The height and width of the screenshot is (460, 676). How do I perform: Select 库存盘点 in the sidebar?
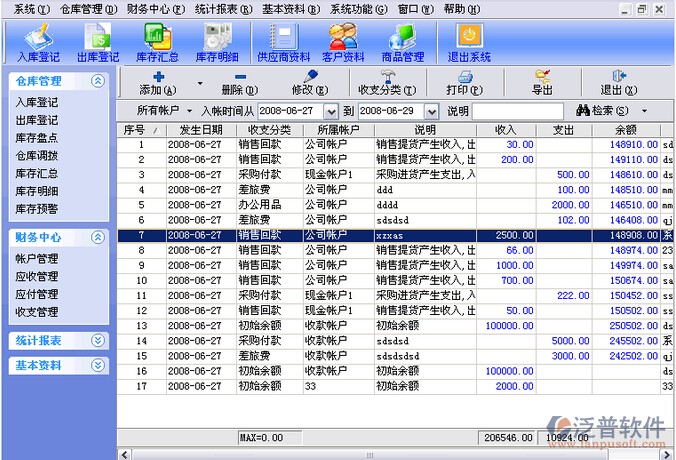coord(36,138)
